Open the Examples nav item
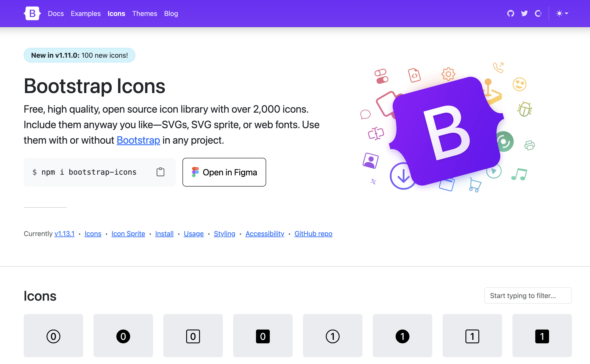The height and width of the screenshot is (364, 590). [x=86, y=14]
